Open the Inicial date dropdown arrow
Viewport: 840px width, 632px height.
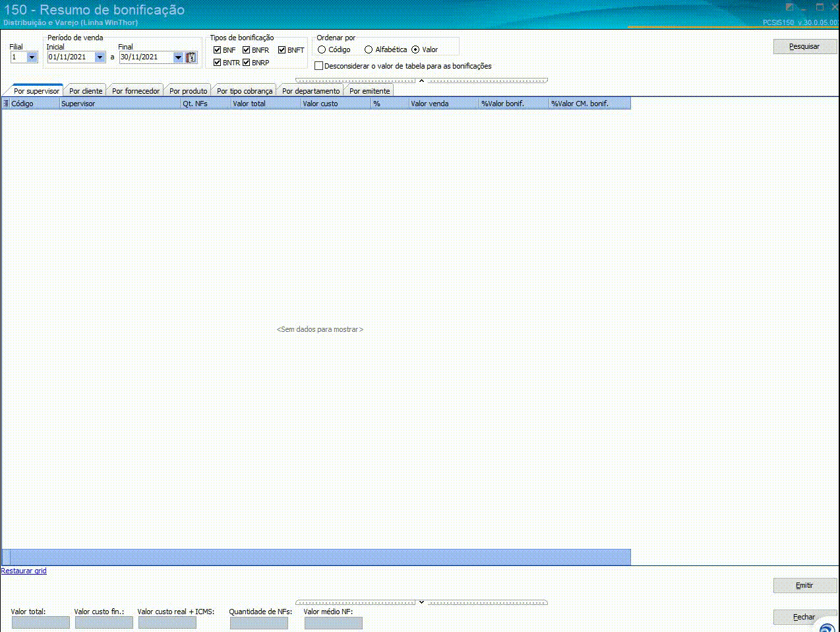[100, 57]
